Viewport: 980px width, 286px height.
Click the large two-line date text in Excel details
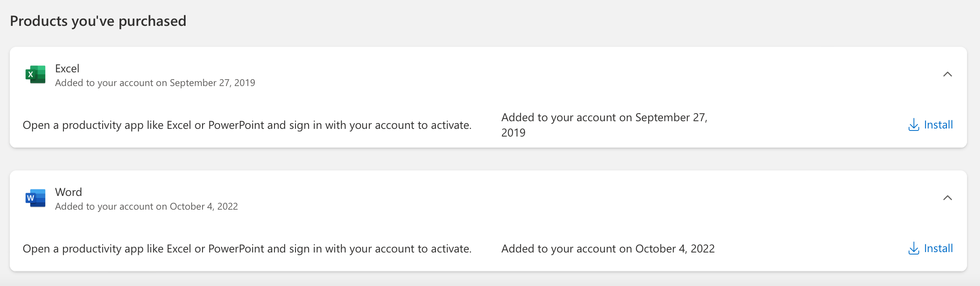[604, 125]
